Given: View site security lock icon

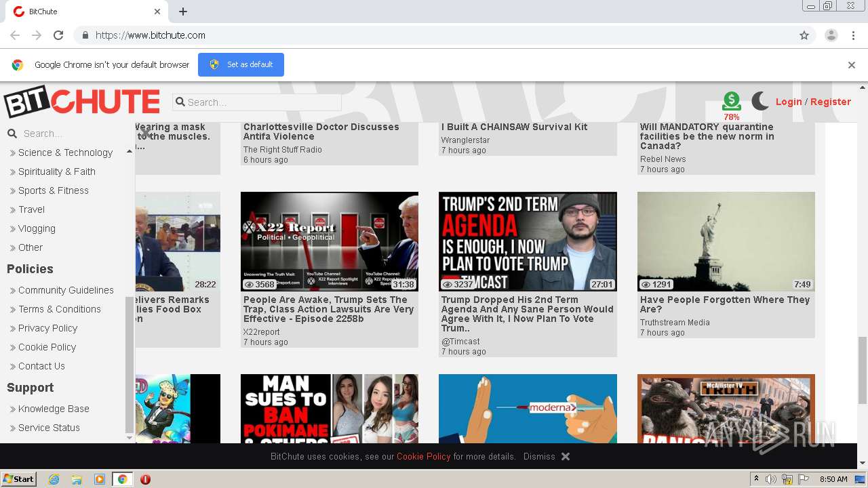Looking at the screenshot, I should point(85,35).
